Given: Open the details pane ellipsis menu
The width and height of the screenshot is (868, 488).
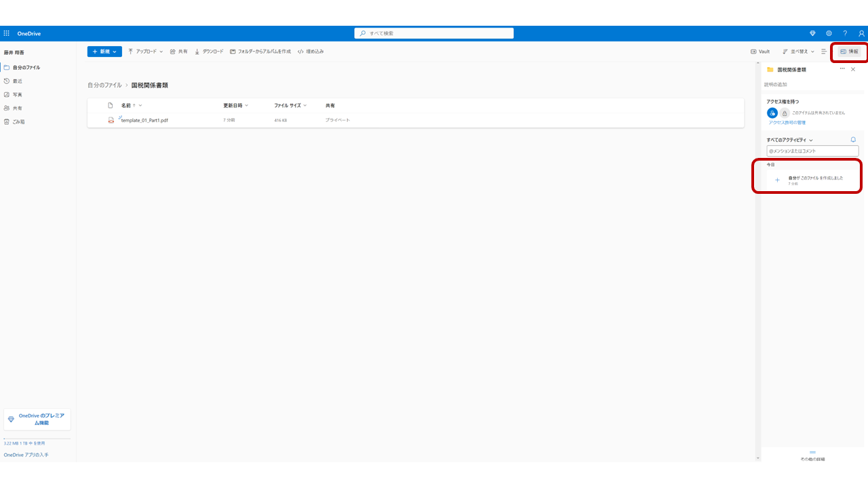Looking at the screenshot, I should click(842, 68).
